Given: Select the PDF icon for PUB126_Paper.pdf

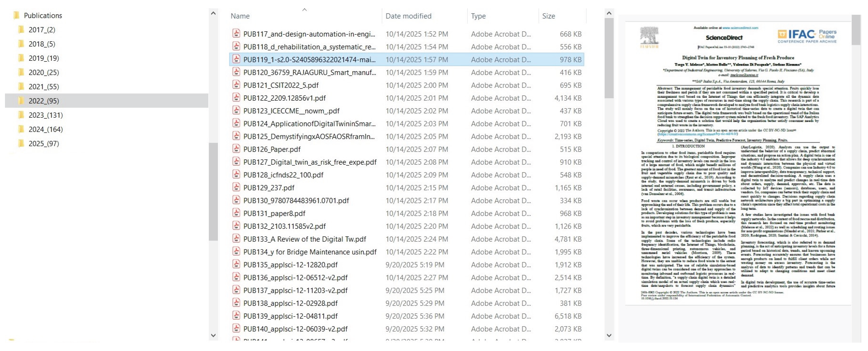Looking at the screenshot, I should (237, 149).
